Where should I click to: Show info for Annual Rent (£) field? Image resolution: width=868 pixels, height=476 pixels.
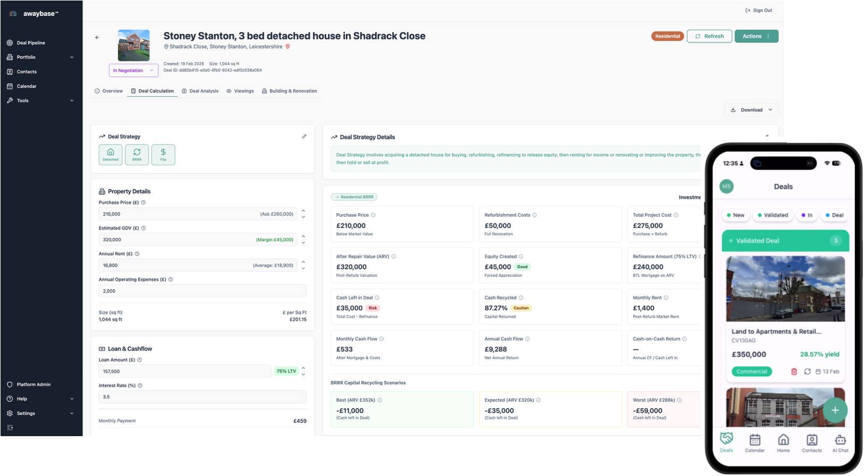(x=137, y=254)
